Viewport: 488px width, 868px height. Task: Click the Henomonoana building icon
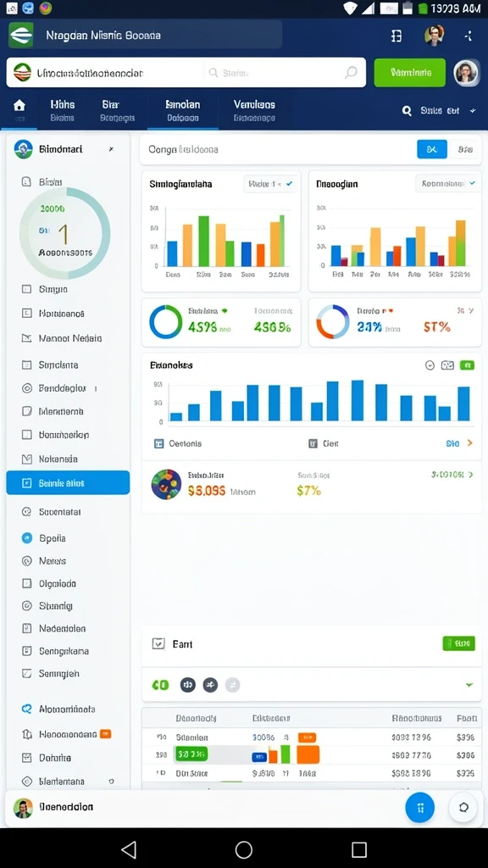pyautogui.click(x=26, y=734)
